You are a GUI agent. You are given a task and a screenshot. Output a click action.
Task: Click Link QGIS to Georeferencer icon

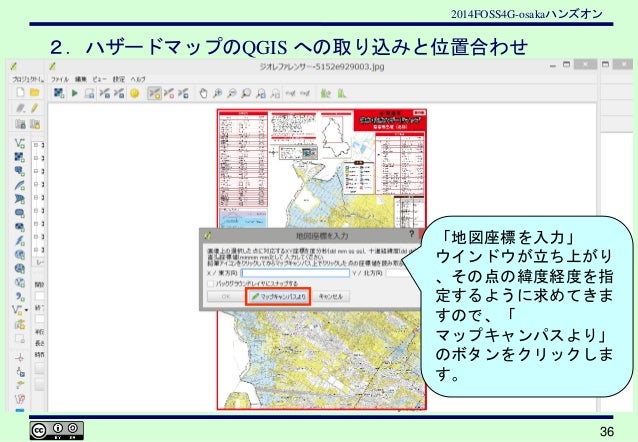click(305, 94)
